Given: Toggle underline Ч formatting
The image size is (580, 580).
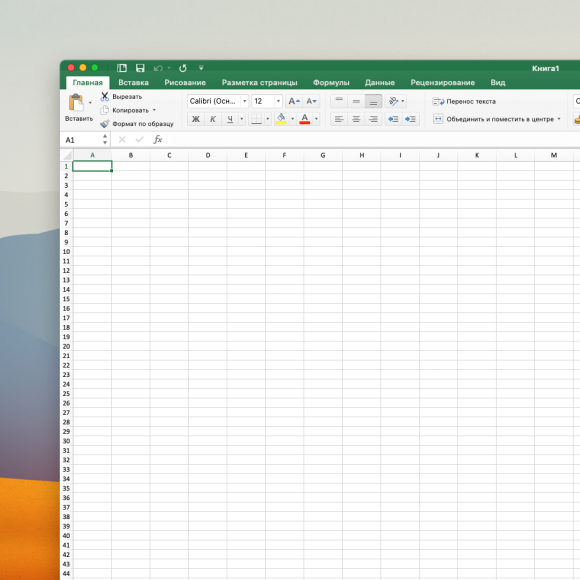Looking at the screenshot, I should point(230,119).
